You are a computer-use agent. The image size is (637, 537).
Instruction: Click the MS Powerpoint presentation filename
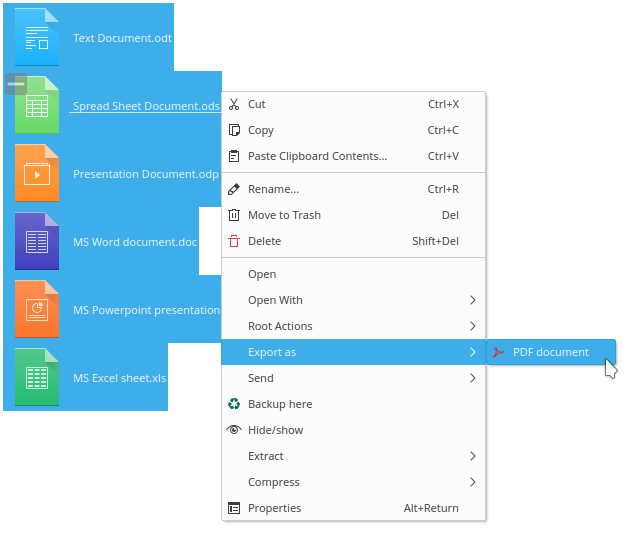[x=146, y=310]
